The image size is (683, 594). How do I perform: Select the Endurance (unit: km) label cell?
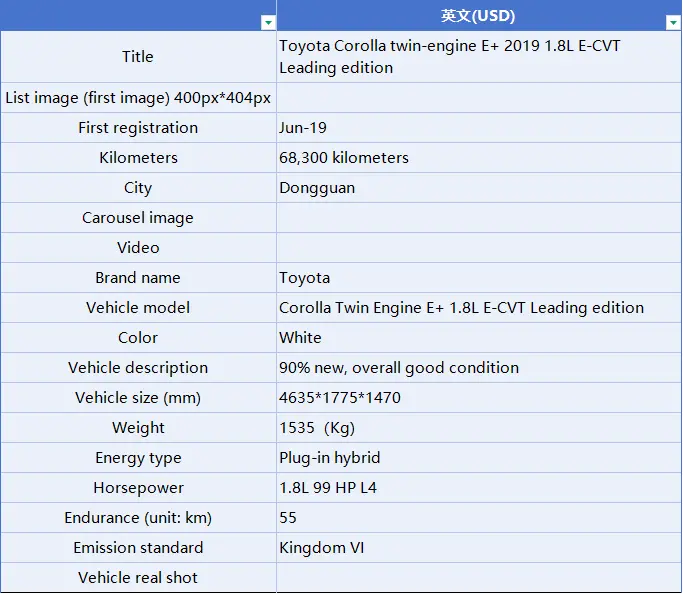tap(138, 518)
